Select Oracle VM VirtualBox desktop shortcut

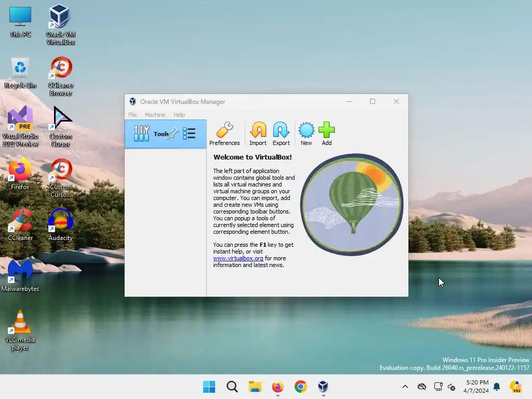(60, 24)
